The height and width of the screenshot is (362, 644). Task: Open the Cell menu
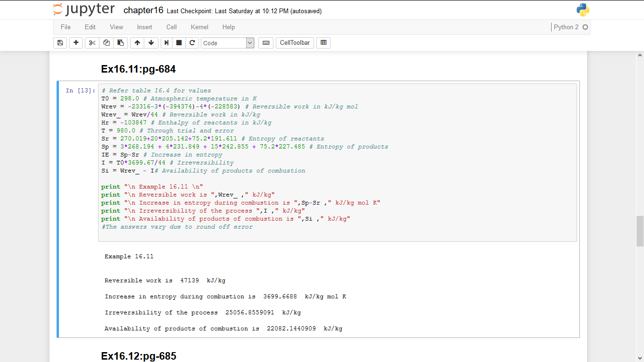(172, 27)
